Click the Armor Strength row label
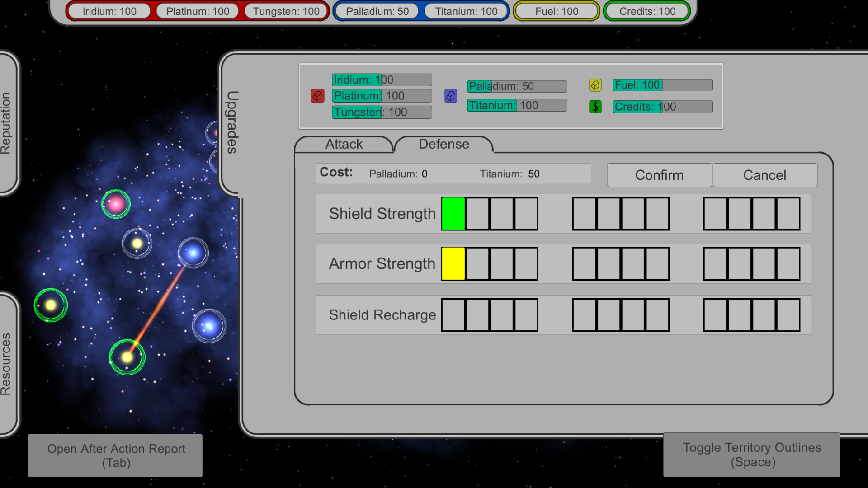Image resolution: width=868 pixels, height=488 pixels. click(x=382, y=264)
